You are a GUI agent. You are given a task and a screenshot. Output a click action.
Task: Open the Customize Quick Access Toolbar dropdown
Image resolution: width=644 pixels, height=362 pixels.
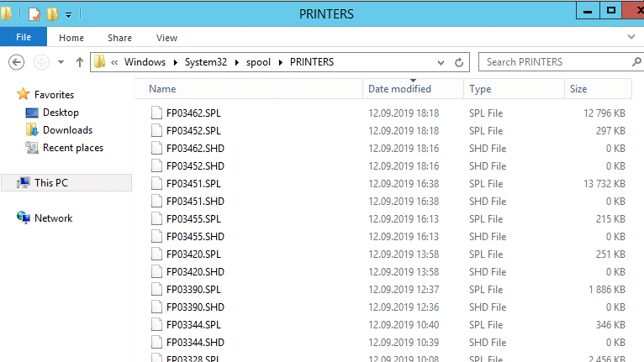[x=69, y=15]
